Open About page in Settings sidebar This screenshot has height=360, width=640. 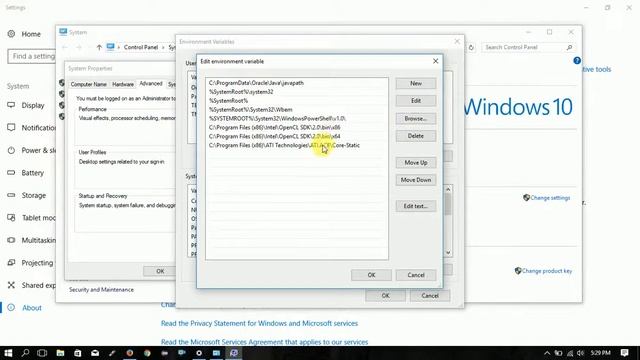pos(24,308)
